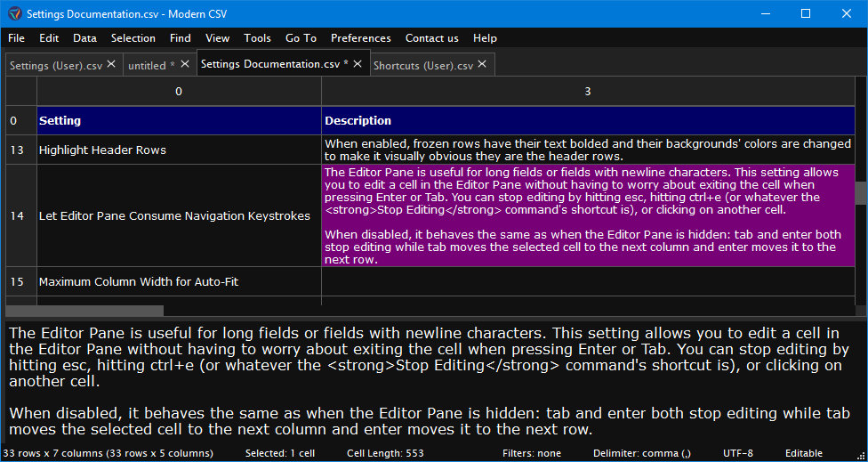Viewport: 868px width, 462px height.
Task: Select row header 14
Action: pos(21,215)
